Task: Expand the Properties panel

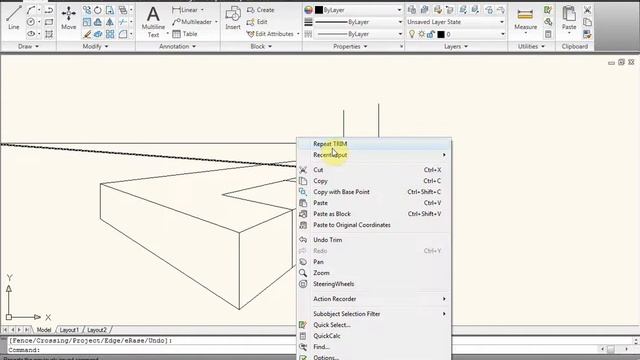Action: [350, 47]
